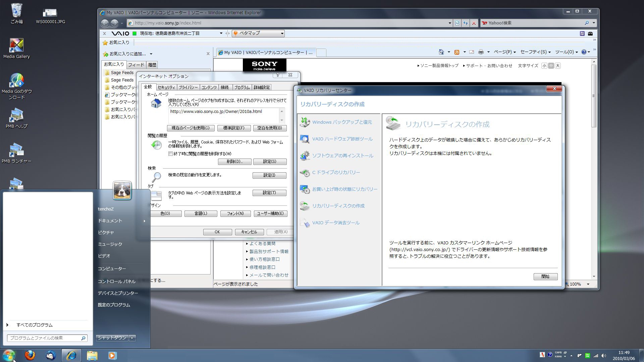Switch to プライバシー tab in Internet Options
Viewport: 644px width, 362px height.
188,87
